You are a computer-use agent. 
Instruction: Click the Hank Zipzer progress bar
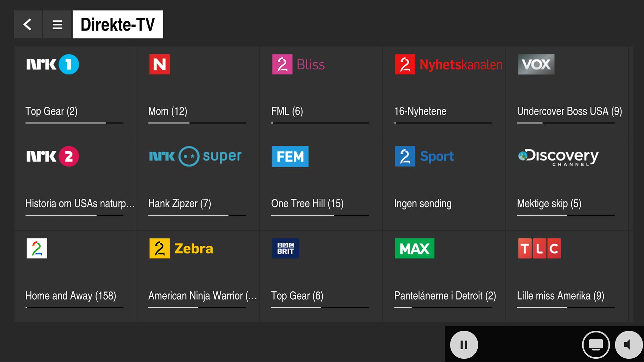click(197, 215)
